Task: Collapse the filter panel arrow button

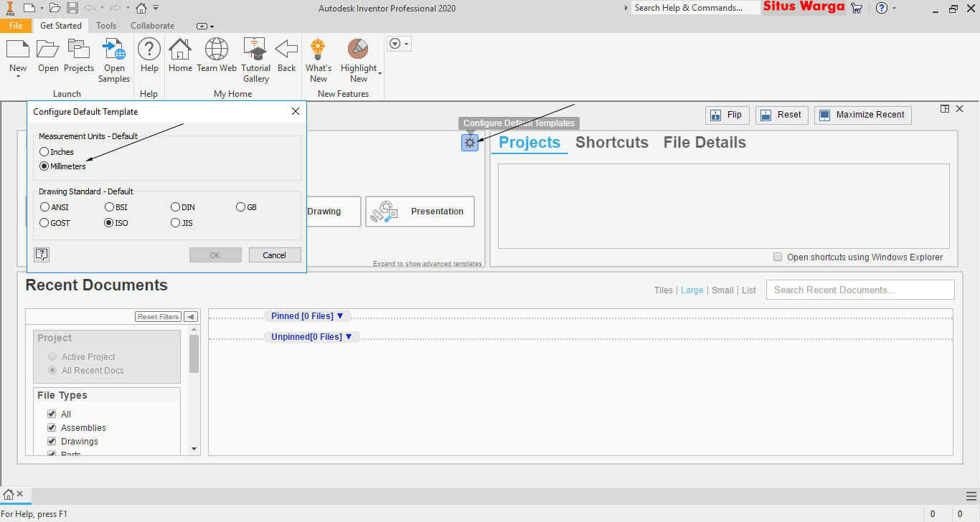Action: (x=191, y=316)
